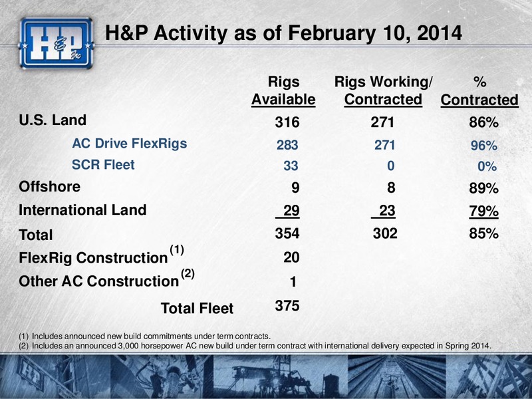Click SCR Fleet rigs available value 33

point(291,166)
